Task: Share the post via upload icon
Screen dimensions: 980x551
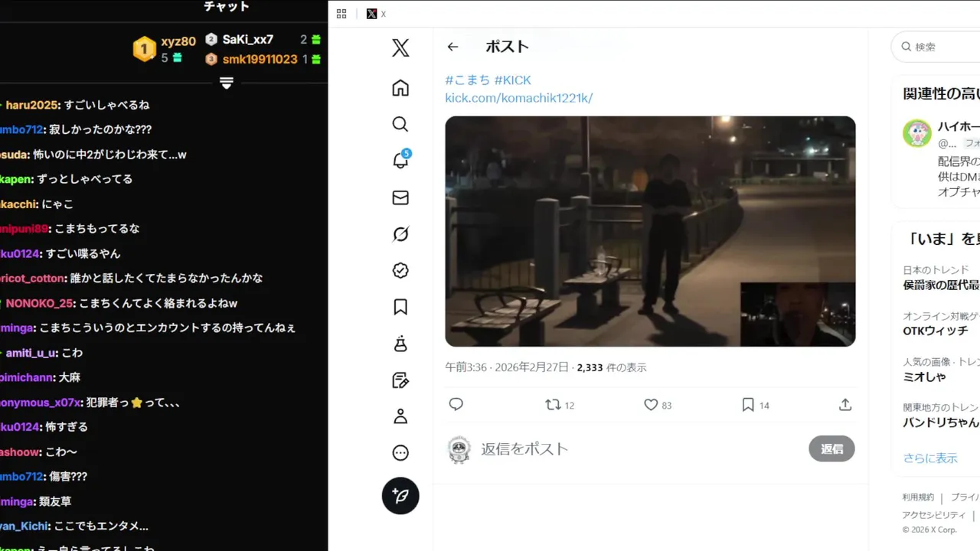Action: pos(845,404)
